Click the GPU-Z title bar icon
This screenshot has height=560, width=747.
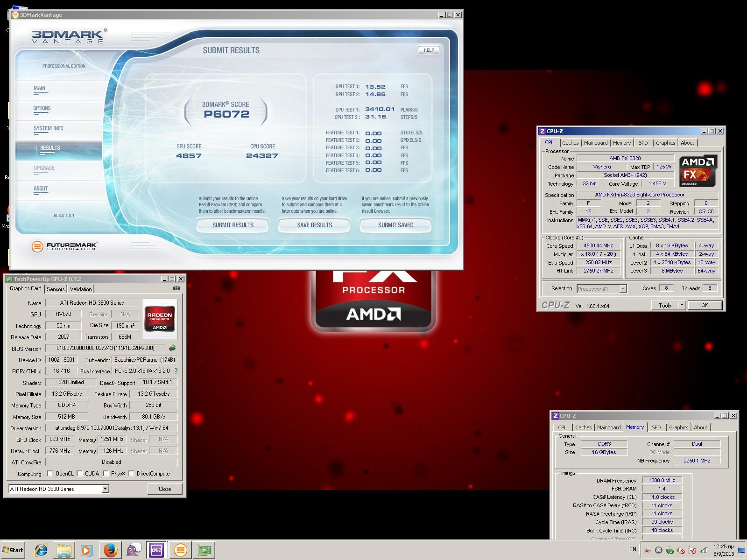[9, 279]
